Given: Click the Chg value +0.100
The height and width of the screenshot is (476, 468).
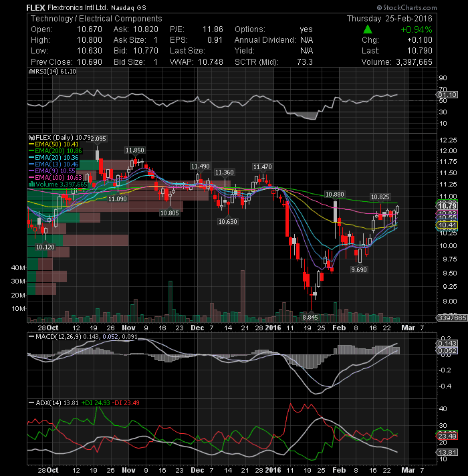Looking at the screenshot, I should tap(420, 39).
